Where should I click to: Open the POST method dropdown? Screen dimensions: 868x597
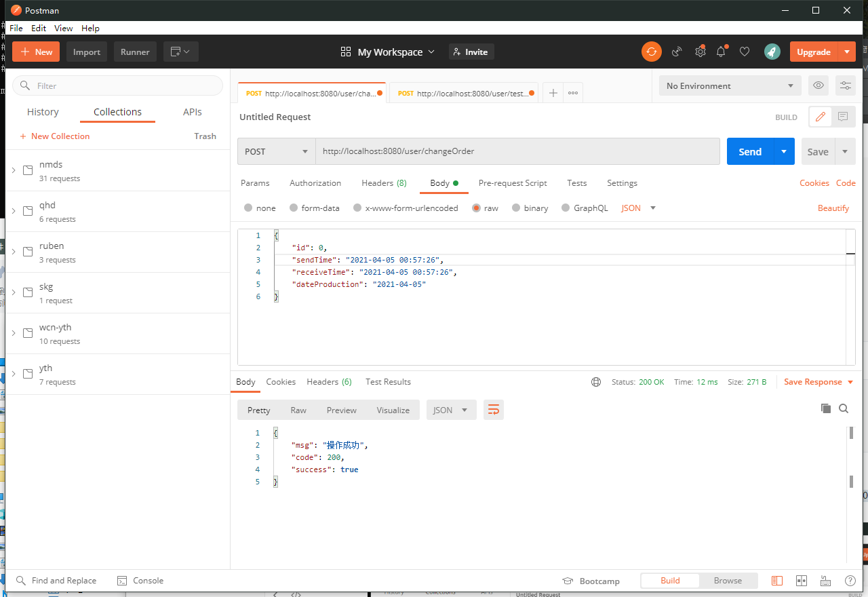click(x=277, y=151)
